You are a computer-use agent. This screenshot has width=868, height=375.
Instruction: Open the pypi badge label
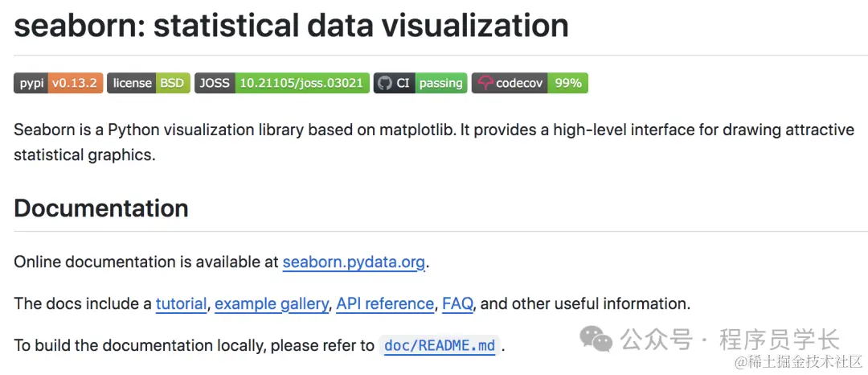[31, 83]
